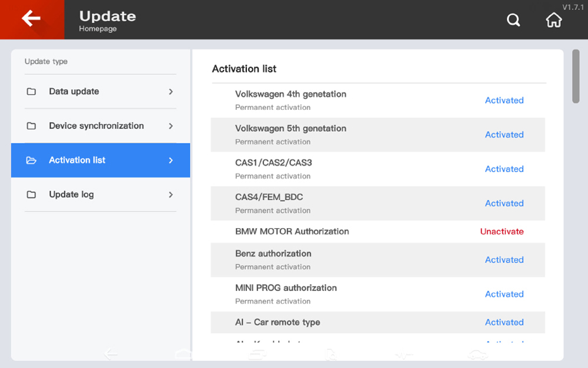Go back using the red arrow button

[32, 19]
